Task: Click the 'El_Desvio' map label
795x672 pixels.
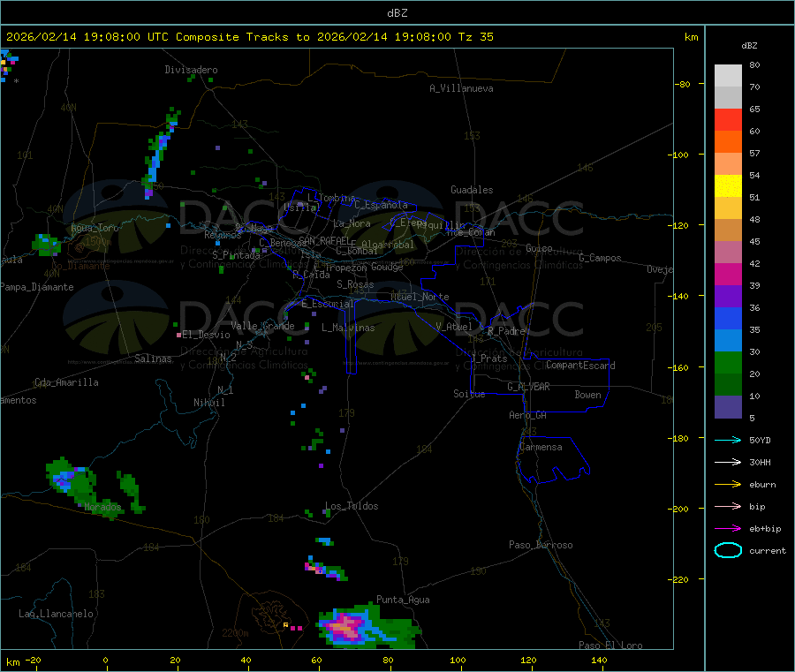Action: 206,335
